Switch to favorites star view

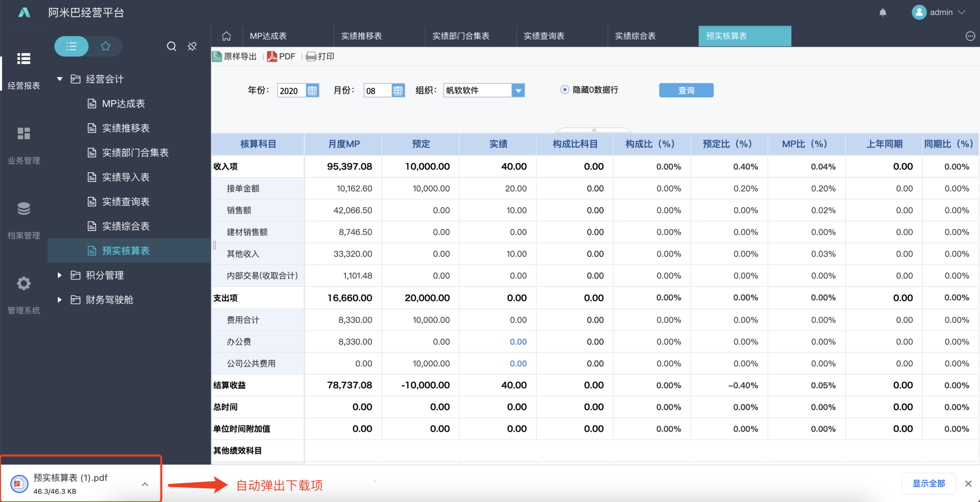click(105, 46)
